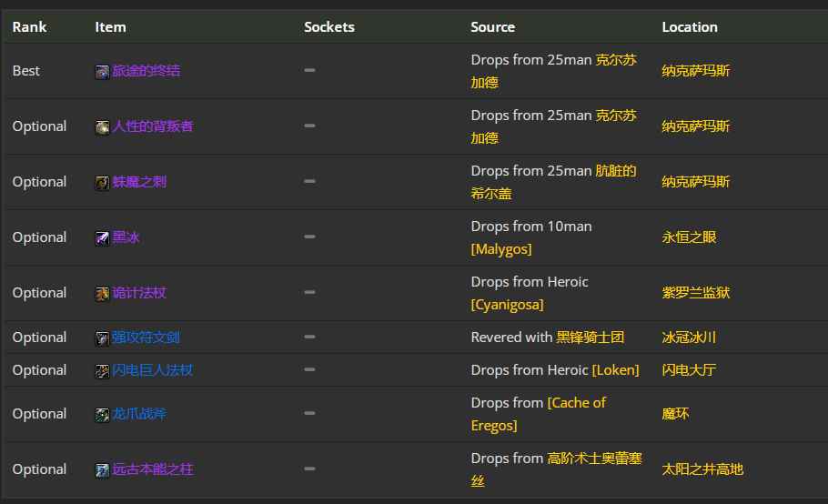Click the icon beside 蛛魔之刺
The height and width of the screenshot is (504, 828).
click(102, 182)
